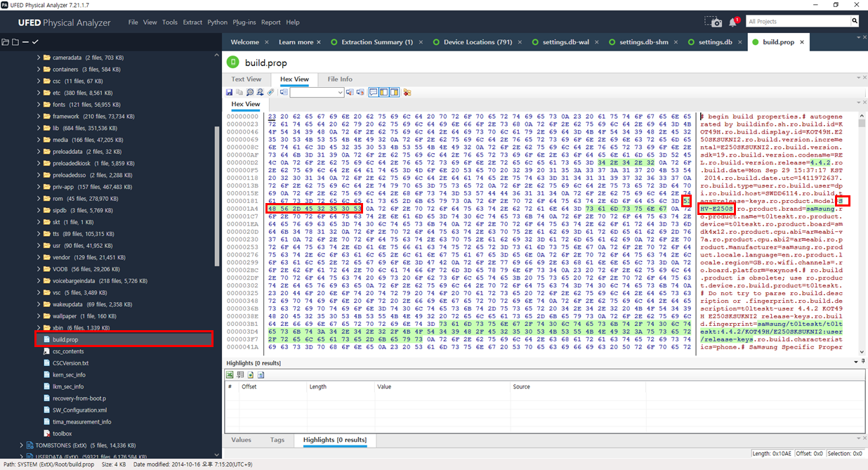868x470 pixels.
Task: Open the hex toolbar combo box dropdown
Action: [x=340, y=92]
